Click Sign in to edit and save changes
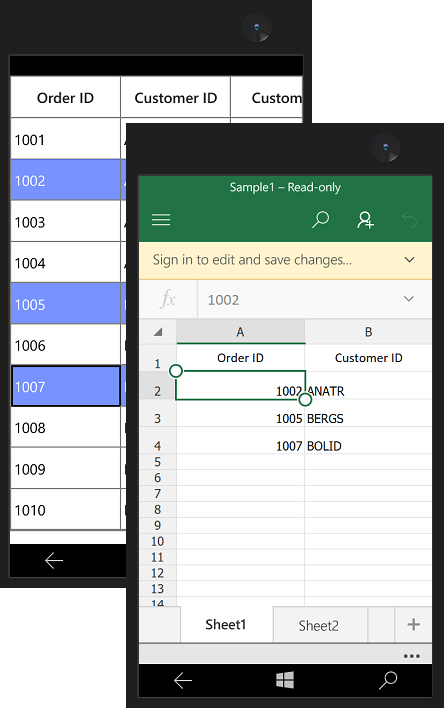This screenshot has height=708, width=444. [252, 260]
